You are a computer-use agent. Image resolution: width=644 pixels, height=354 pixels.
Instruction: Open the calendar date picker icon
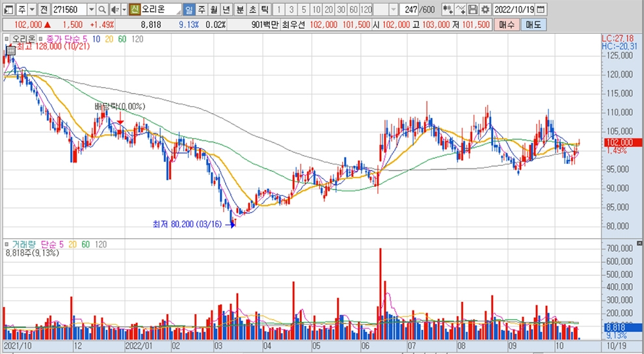pos(541,10)
